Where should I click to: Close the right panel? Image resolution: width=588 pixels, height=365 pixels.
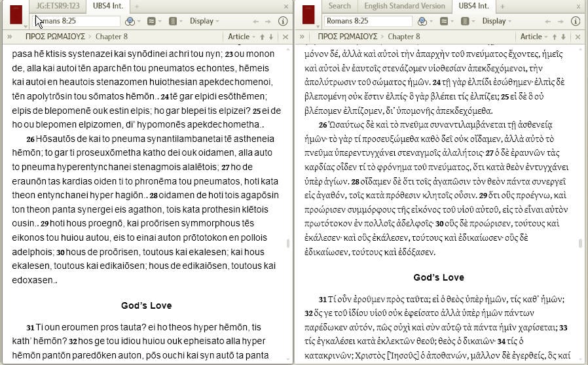(x=578, y=7)
